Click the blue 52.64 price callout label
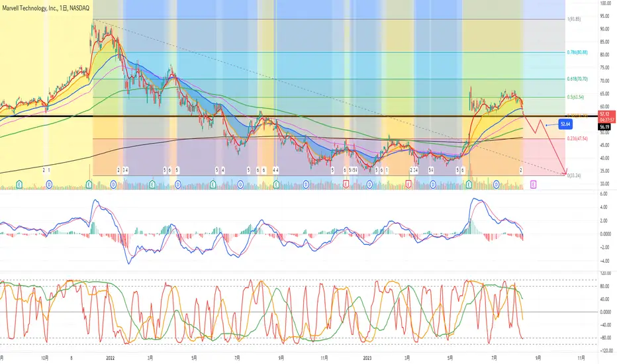Image resolution: width=617 pixels, height=364 pixels. 565,124
